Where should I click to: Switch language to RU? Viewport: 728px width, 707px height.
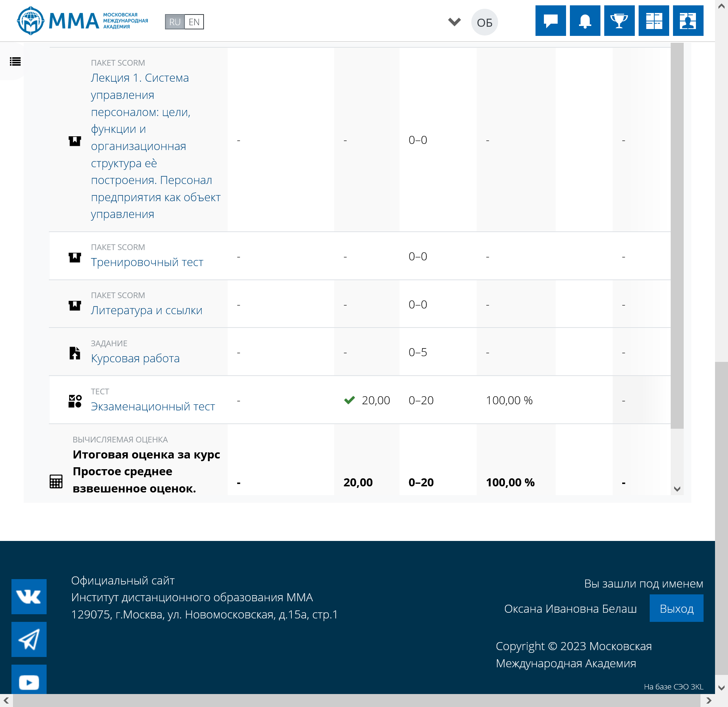click(x=175, y=22)
